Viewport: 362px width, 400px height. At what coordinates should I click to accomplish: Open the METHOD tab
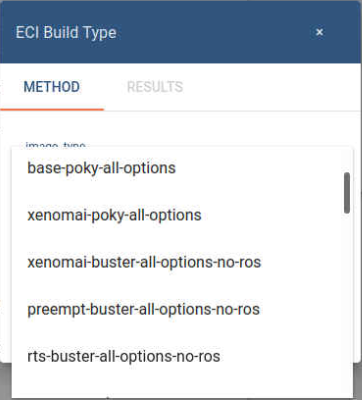click(52, 87)
